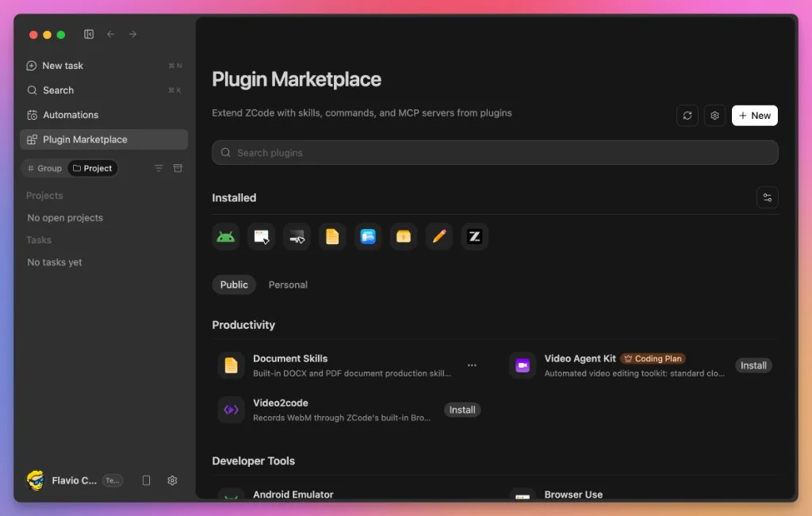Image resolution: width=812 pixels, height=516 pixels.
Task: Open Document Skills plugin entry
Action: click(350, 365)
